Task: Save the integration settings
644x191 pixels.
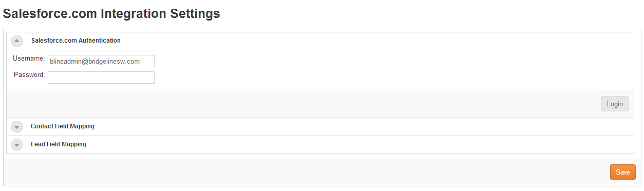Action: tap(622, 172)
